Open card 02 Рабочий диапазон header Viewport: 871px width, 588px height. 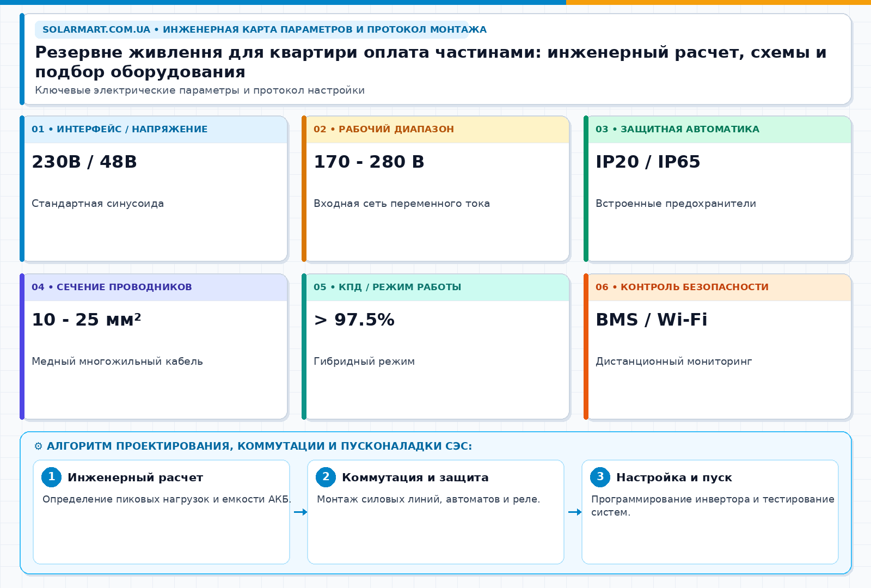[438, 130]
